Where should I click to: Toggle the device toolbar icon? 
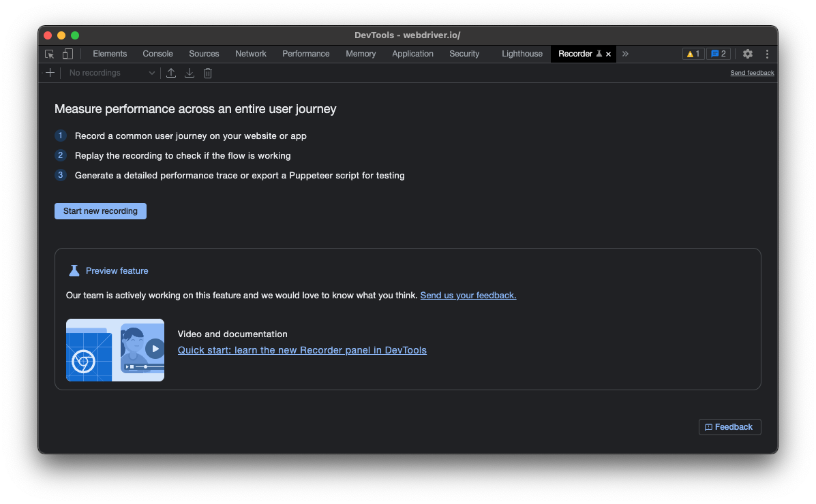[x=67, y=54]
